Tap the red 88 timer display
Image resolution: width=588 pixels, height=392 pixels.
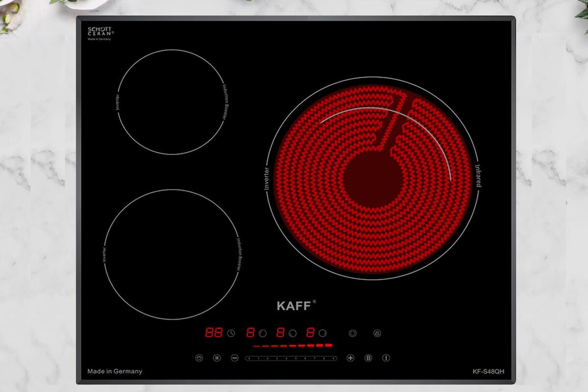[x=214, y=333]
